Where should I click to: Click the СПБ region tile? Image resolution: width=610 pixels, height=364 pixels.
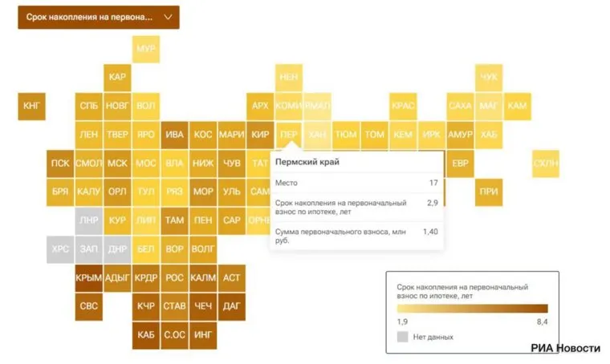[89, 105]
